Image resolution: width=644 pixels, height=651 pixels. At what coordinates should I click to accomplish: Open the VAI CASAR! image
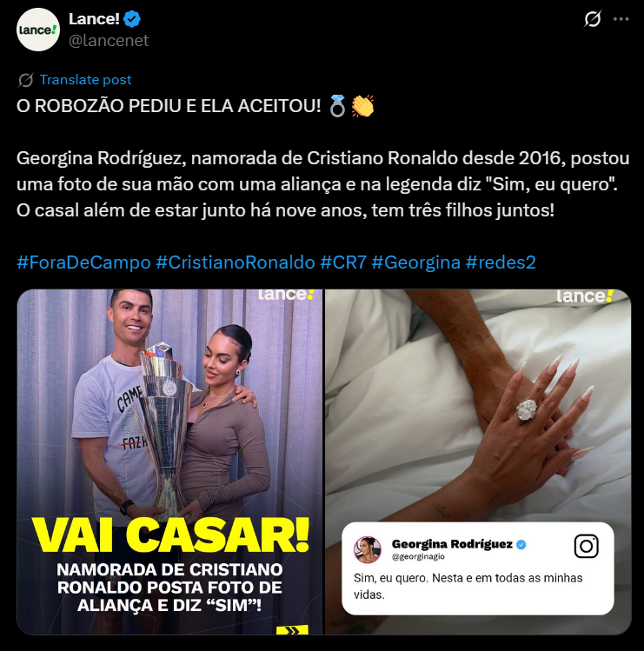[x=169, y=462]
